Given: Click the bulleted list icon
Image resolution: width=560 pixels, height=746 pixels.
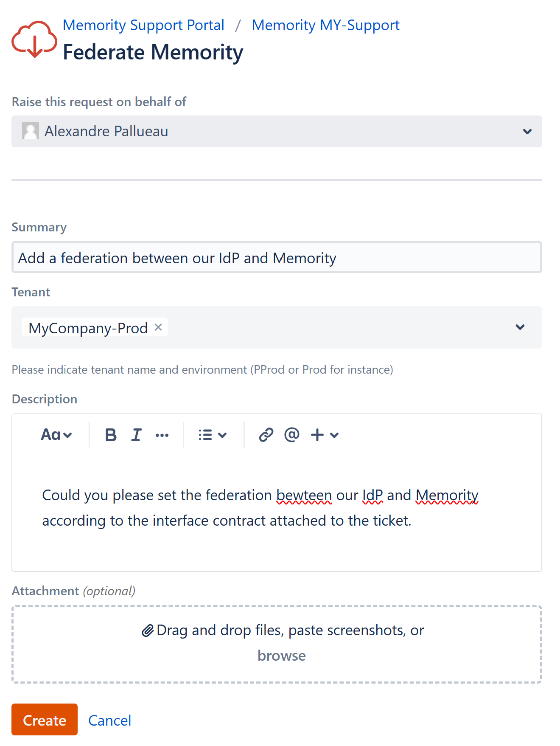Looking at the screenshot, I should (205, 435).
